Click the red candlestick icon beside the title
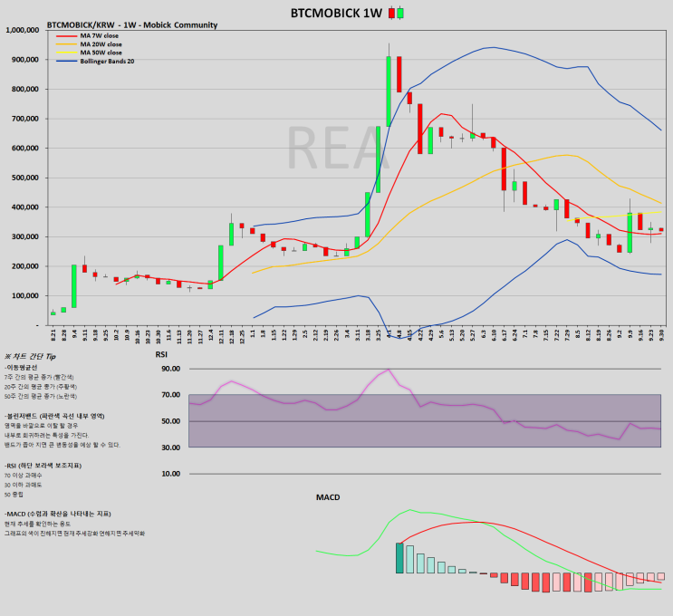 tap(391, 13)
